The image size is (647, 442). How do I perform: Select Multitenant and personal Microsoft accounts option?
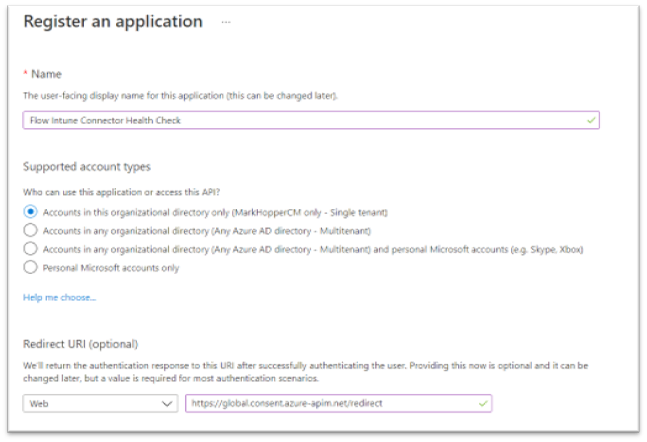point(30,248)
